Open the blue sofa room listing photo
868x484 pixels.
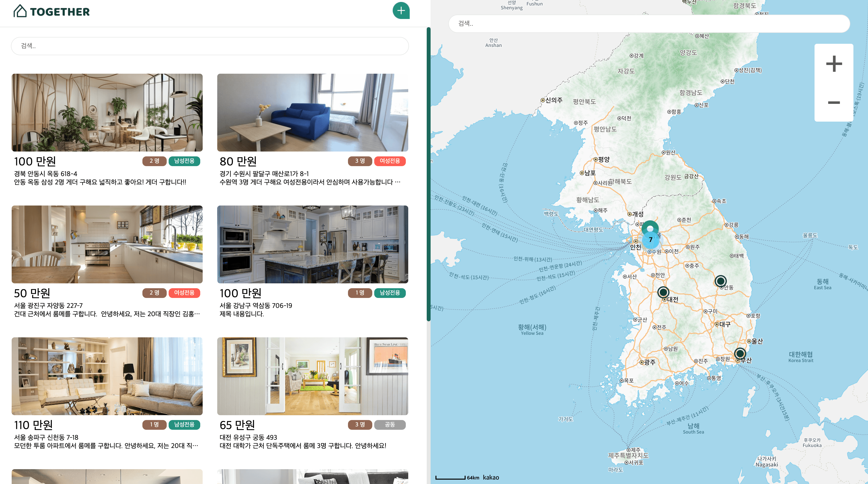coord(312,112)
